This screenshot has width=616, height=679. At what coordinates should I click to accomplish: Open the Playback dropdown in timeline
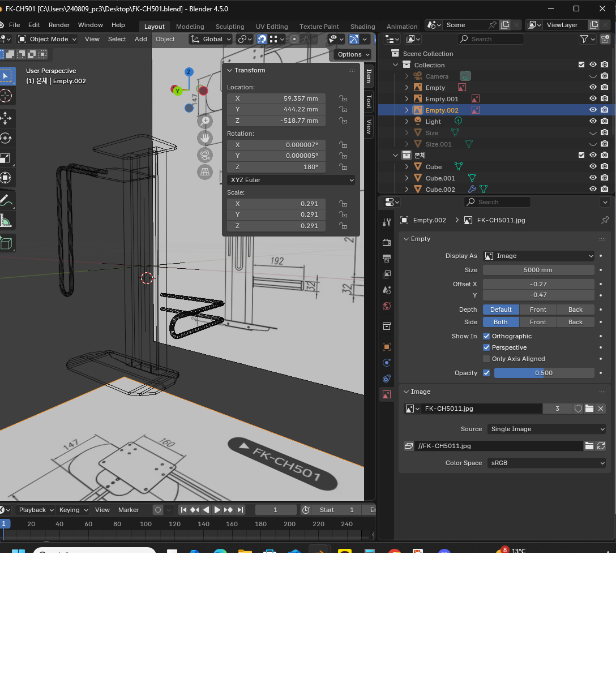36,510
